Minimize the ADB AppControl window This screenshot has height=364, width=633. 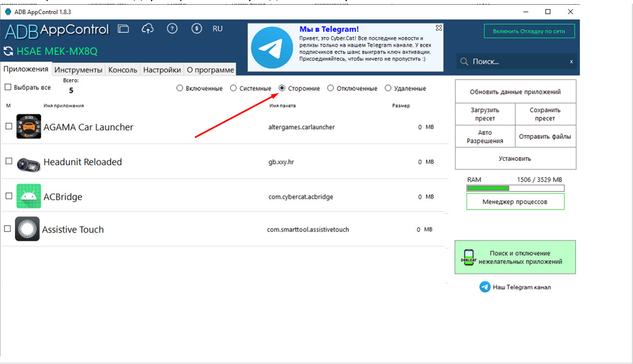point(526,12)
